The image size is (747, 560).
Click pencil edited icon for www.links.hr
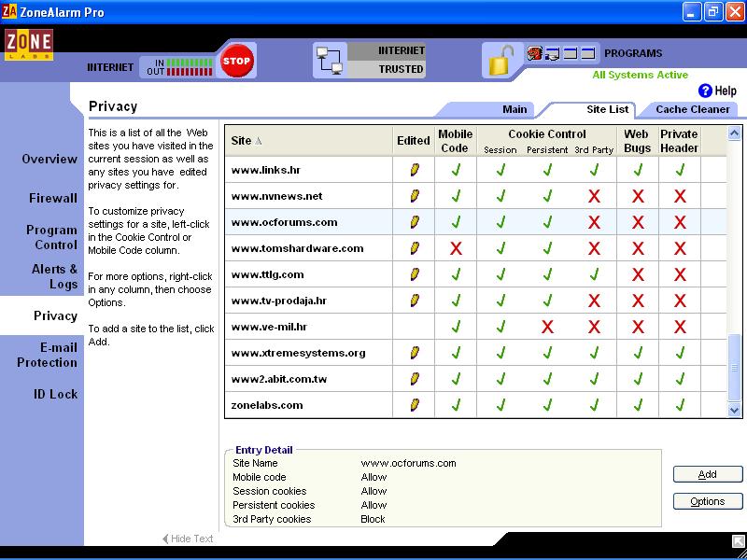click(415, 170)
